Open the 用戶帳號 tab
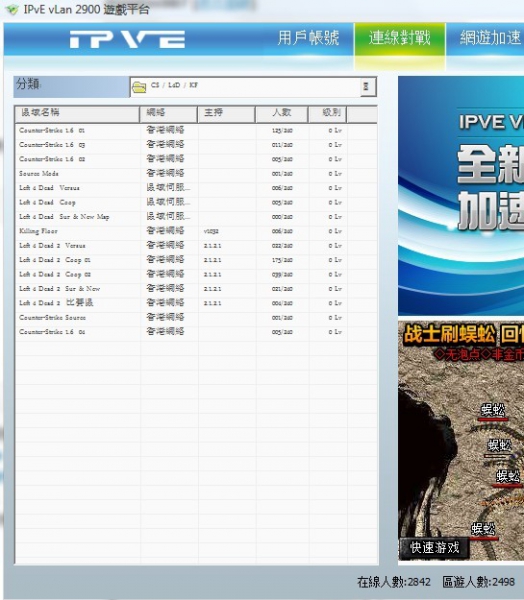Image resolution: width=524 pixels, height=600 pixels. point(308,38)
